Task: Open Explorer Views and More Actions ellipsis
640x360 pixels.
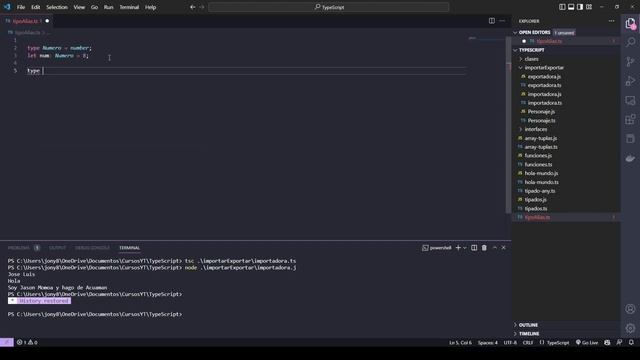Action: [x=611, y=21]
